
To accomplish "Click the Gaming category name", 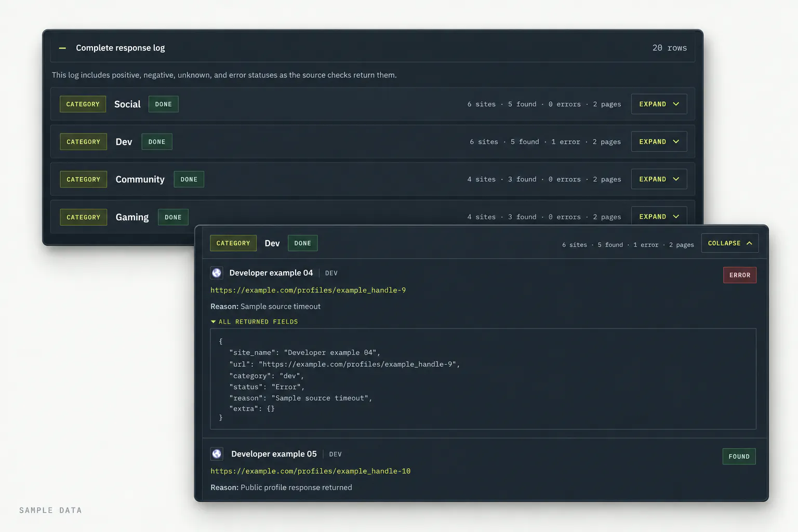I will pos(132,217).
